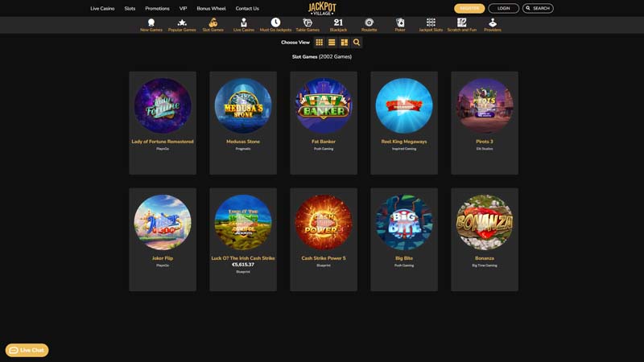Open the VIP menu item

tap(184, 8)
